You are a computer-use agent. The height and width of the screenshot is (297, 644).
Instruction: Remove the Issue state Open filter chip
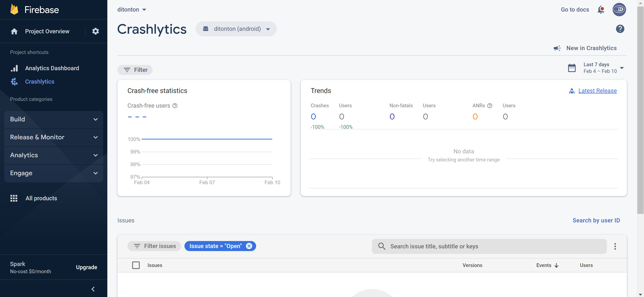(x=249, y=246)
